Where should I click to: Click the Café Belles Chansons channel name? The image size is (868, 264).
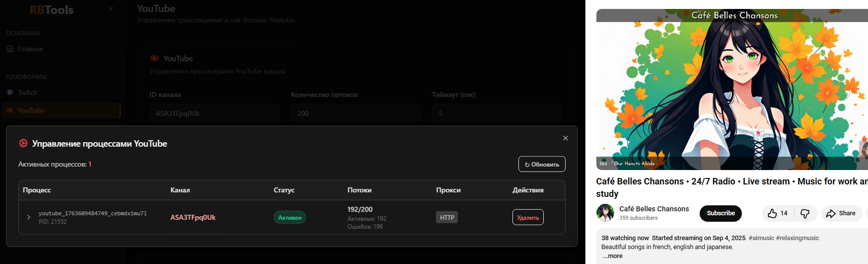(654, 209)
